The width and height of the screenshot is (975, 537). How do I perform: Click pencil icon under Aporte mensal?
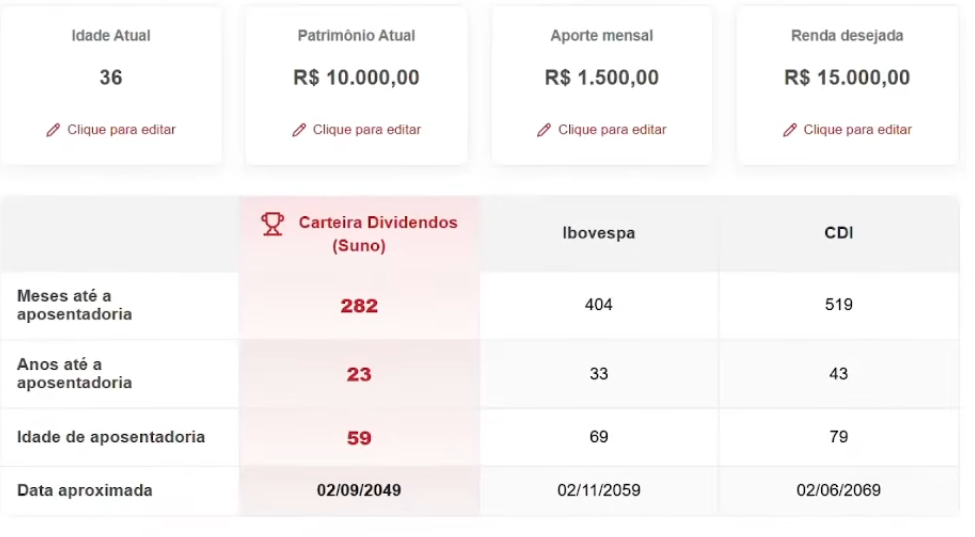(x=544, y=130)
